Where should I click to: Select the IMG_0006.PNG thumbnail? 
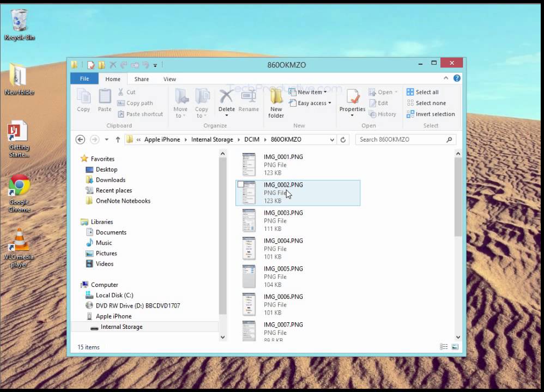click(249, 304)
